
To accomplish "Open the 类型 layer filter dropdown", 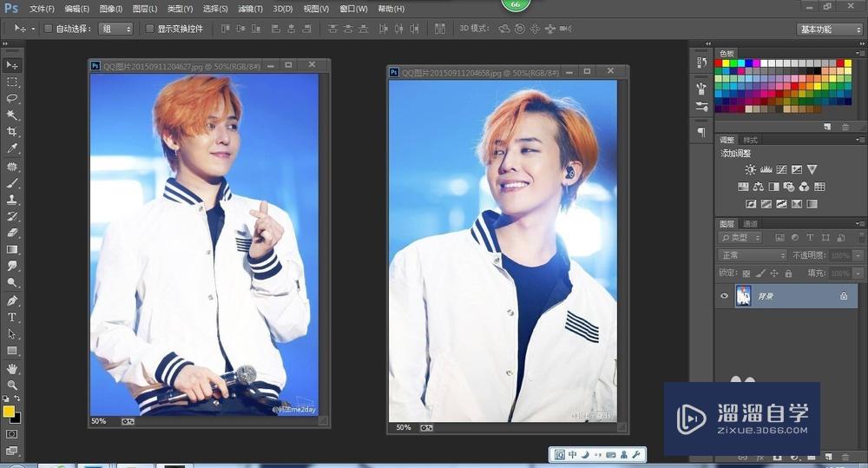I will pyautogui.click(x=740, y=238).
